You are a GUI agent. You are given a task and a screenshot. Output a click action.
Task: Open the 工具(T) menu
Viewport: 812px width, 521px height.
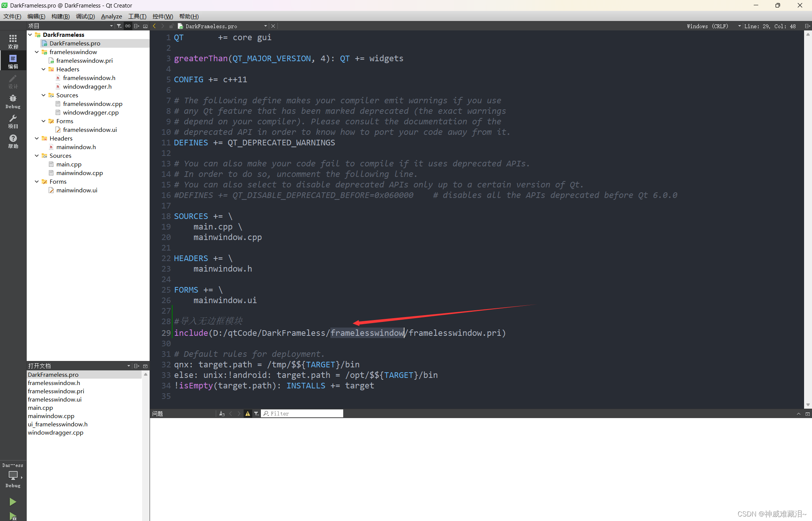(137, 16)
